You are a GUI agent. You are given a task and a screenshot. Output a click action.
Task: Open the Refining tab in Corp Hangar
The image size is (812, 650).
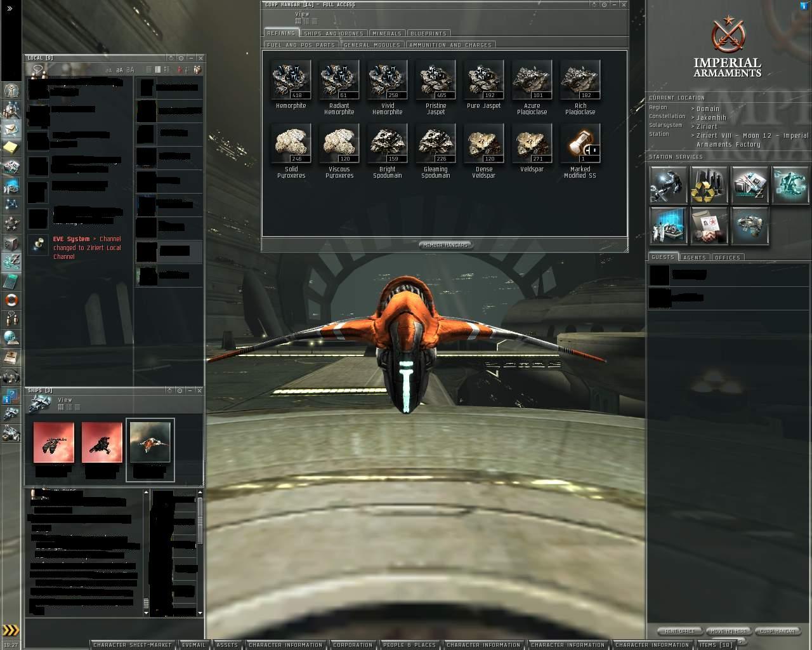[280, 33]
